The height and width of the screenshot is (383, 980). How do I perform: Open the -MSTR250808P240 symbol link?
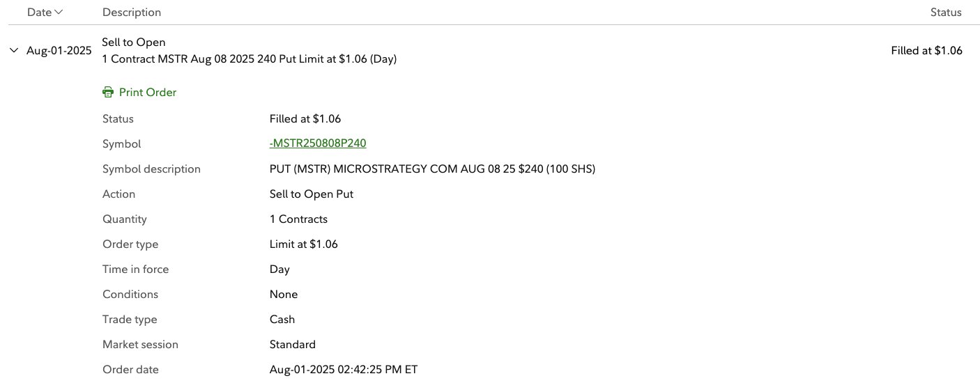(318, 143)
